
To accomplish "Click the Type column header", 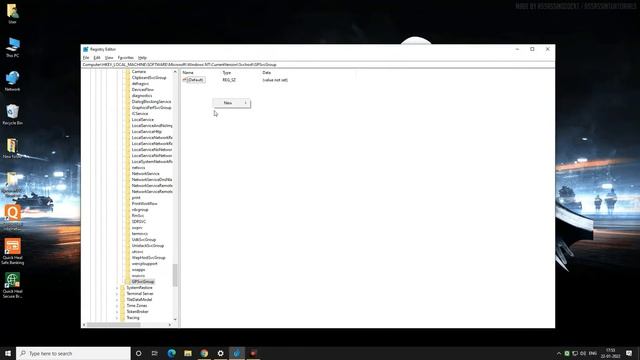I will pyautogui.click(x=227, y=72).
